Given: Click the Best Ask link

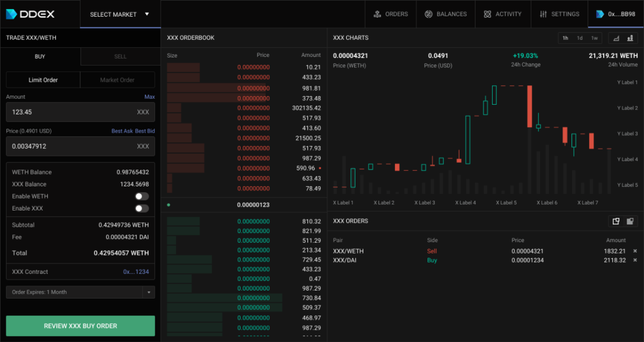Looking at the screenshot, I should click(x=123, y=131).
